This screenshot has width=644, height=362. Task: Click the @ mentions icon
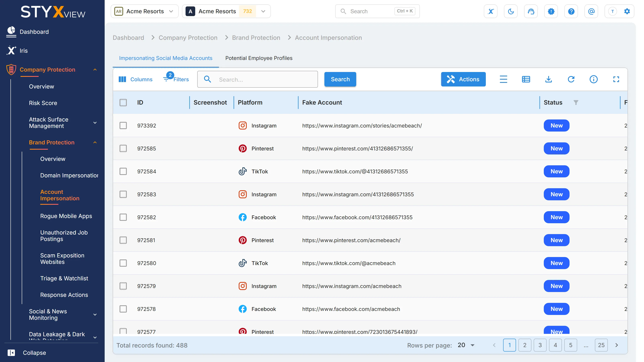coord(591,11)
